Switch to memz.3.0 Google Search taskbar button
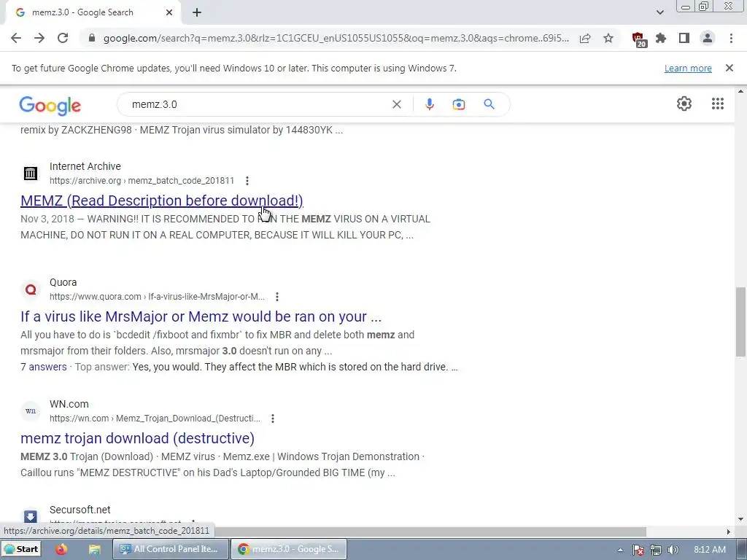The image size is (747, 560). click(x=288, y=549)
